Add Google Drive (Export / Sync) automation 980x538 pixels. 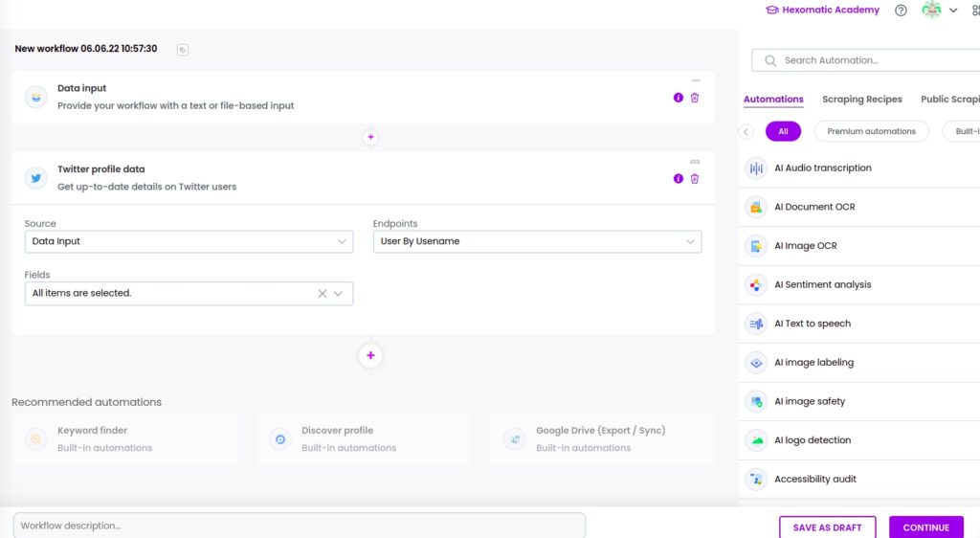point(602,439)
